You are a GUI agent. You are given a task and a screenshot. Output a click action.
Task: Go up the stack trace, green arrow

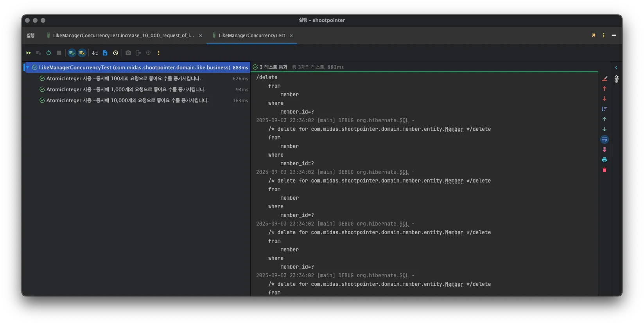click(605, 119)
